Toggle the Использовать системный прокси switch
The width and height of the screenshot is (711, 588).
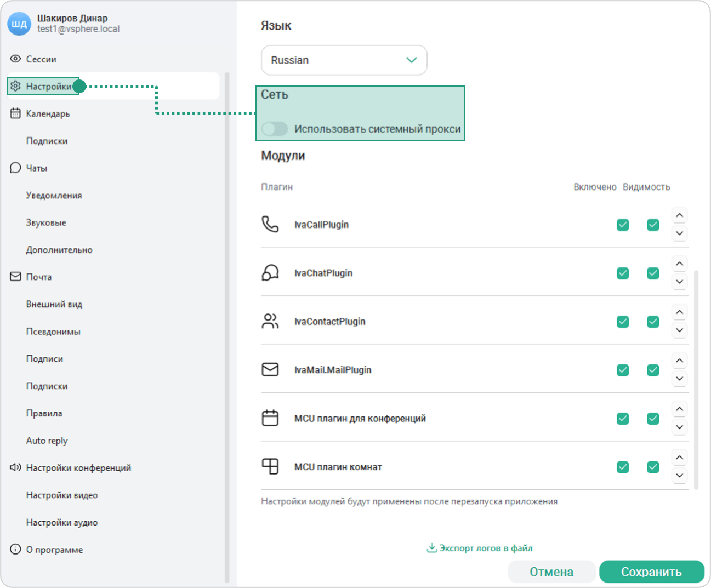(275, 129)
